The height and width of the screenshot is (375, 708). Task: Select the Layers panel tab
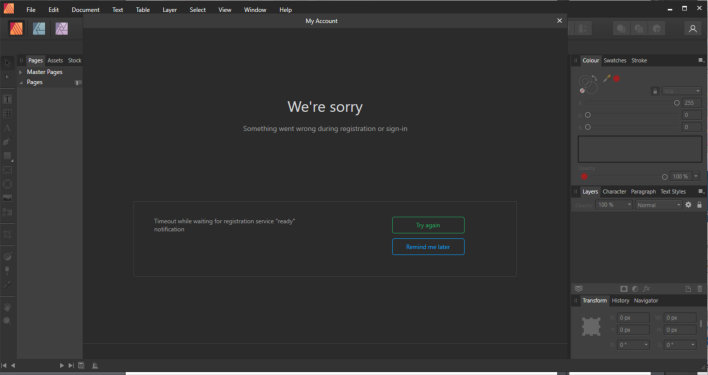590,192
